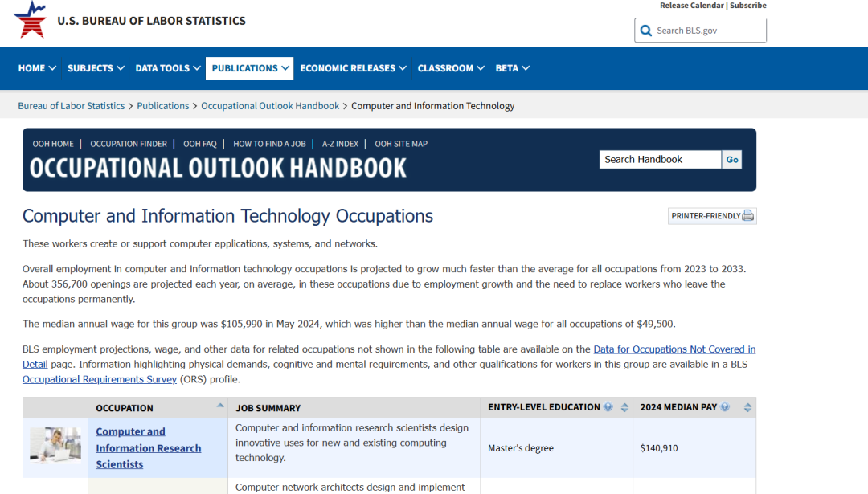
Task: Click the BLS star logo
Action: [x=30, y=19]
